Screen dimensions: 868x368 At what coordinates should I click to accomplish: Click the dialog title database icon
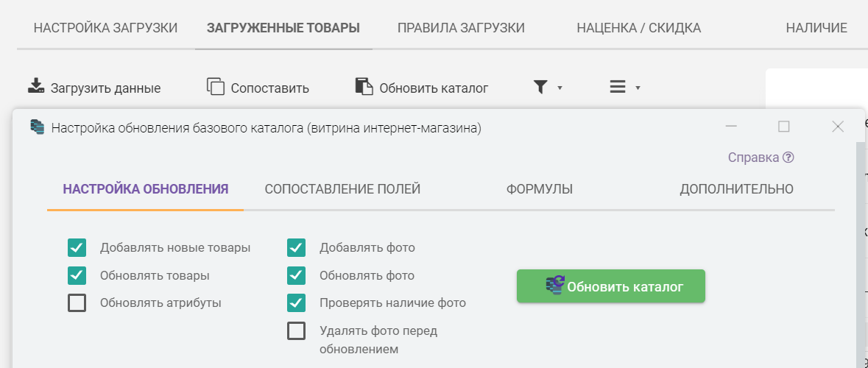pos(37,127)
